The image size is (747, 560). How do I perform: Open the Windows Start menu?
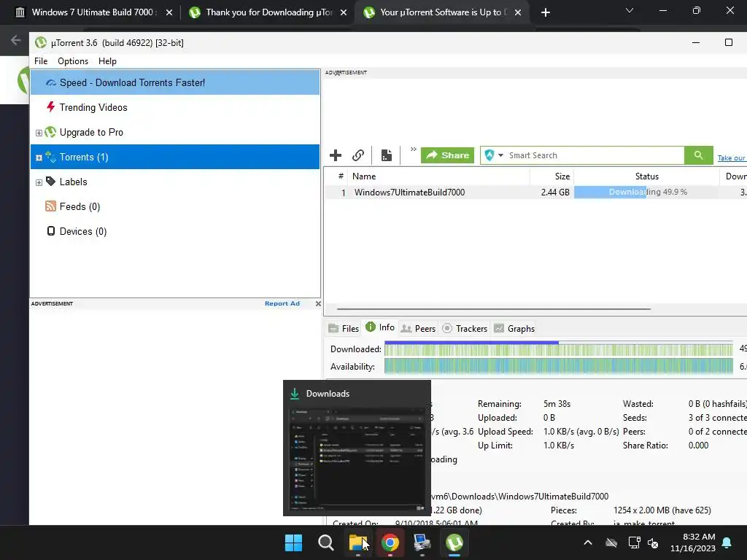pyautogui.click(x=293, y=542)
